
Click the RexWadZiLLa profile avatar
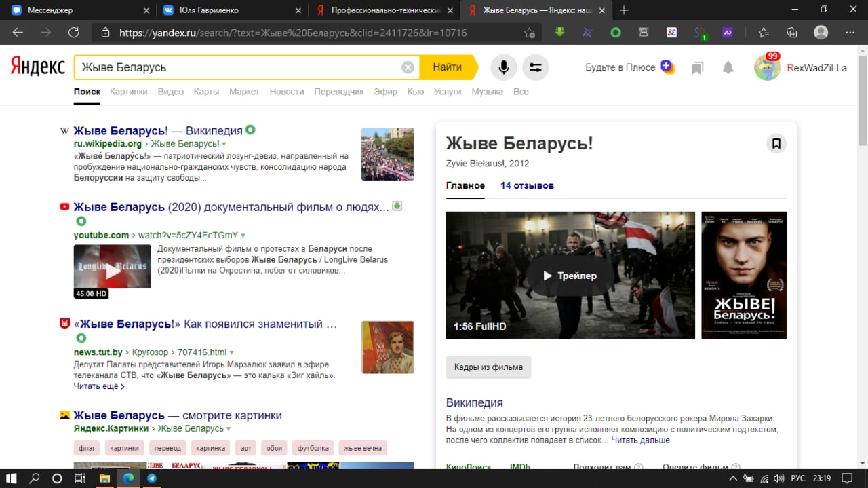point(767,67)
